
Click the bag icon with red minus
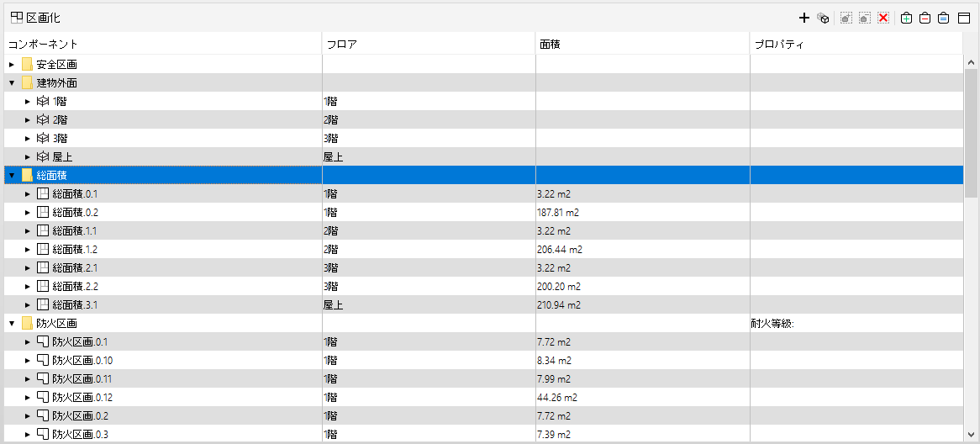point(925,18)
